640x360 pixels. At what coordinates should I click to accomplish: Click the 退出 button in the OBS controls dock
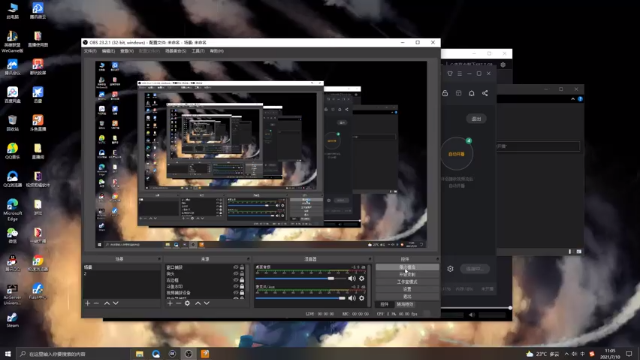click(x=407, y=296)
